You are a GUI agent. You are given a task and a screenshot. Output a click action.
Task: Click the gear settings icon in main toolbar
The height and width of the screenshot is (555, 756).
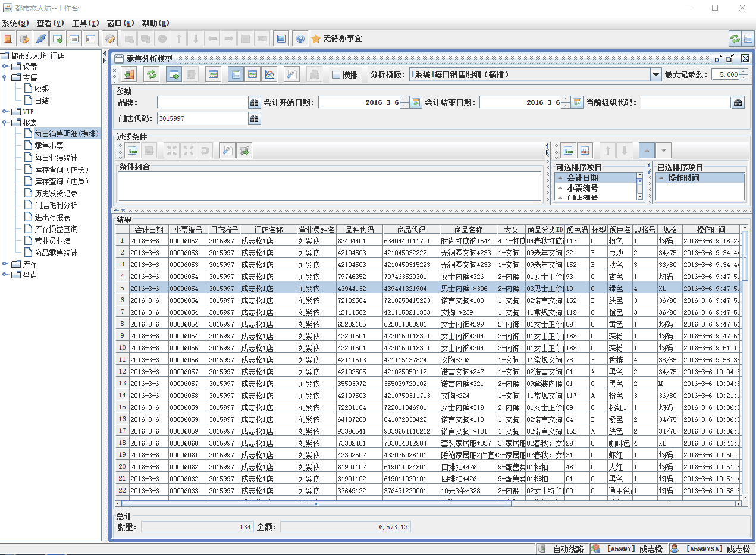110,39
